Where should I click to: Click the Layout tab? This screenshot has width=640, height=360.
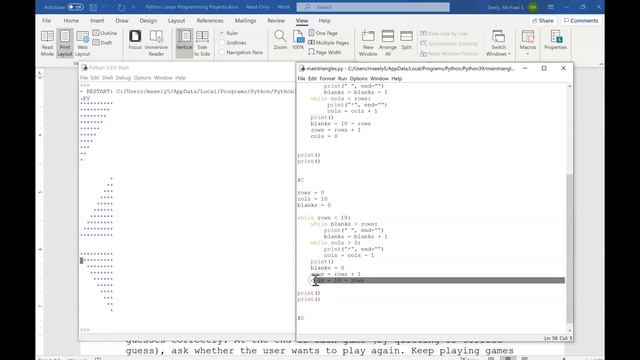click(x=176, y=20)
